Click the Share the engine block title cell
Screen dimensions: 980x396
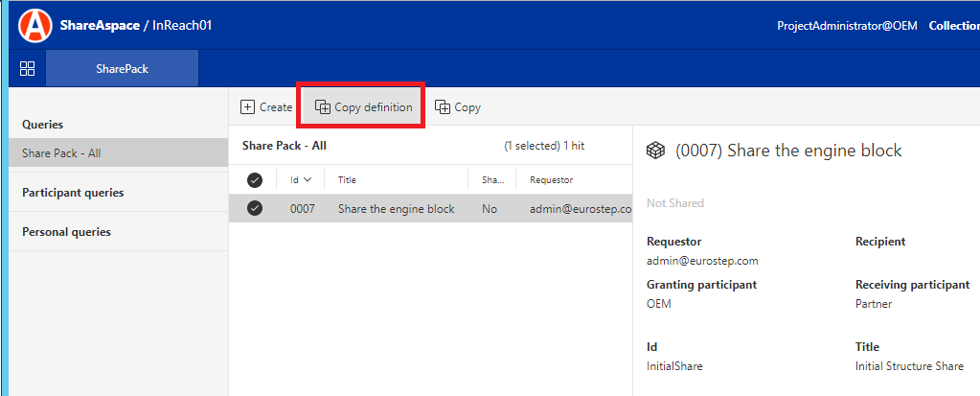point(397,209)
